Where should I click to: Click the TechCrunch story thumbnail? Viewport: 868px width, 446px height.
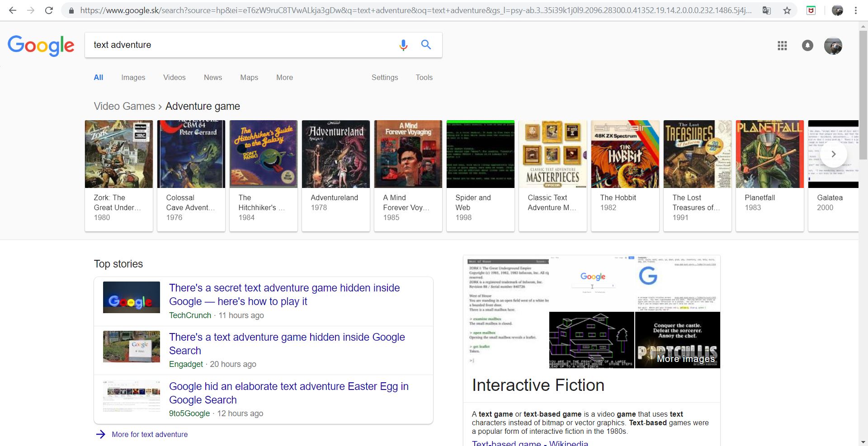pos(132,297)
